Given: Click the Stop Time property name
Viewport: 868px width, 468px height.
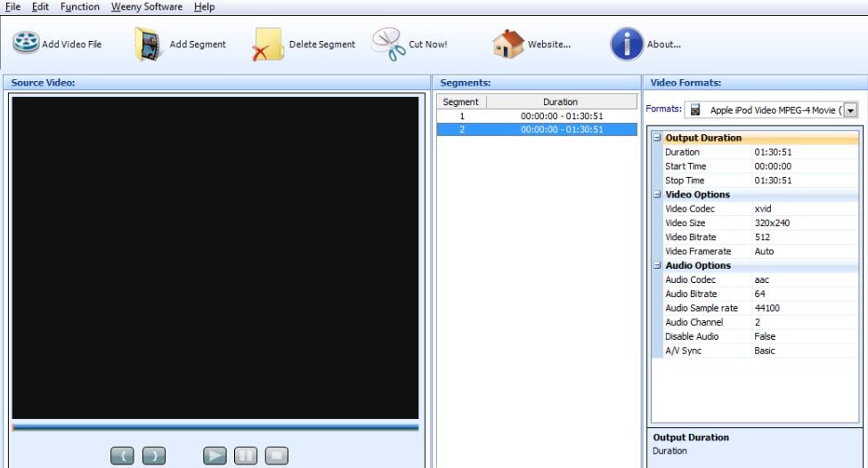Looking at the screenshot, I should pyautogui.click(x=685, y=181).
